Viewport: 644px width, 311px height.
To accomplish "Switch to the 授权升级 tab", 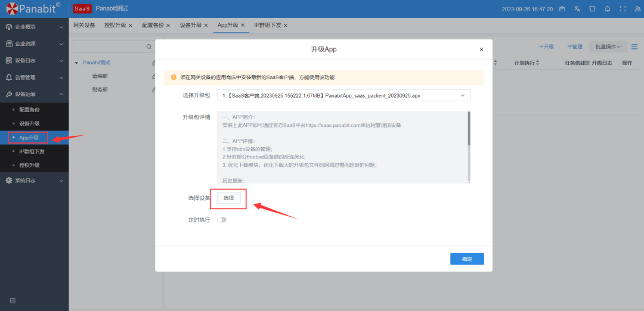I will 116,25.
